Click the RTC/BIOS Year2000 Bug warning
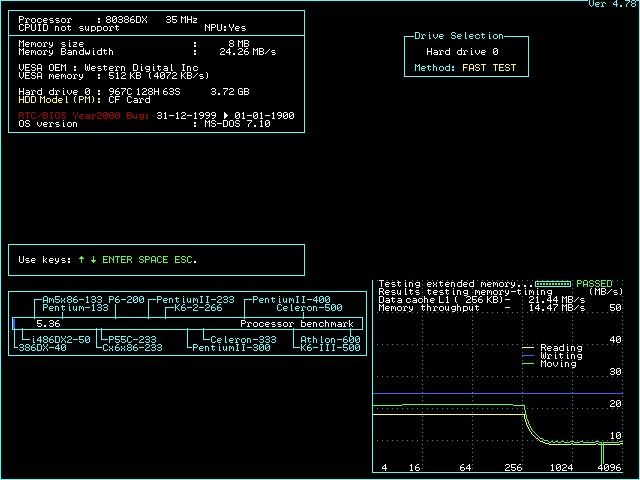This screenshot has height=480, width=640. click(x=85, y=115)
